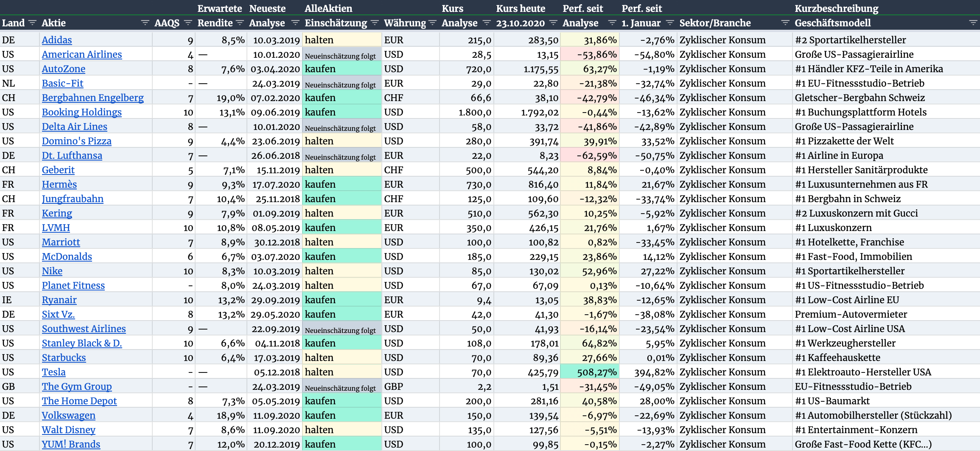This screenshot has width=980, height=451.
Task: Open the Adidas stock link
Action: click(57, 40)
